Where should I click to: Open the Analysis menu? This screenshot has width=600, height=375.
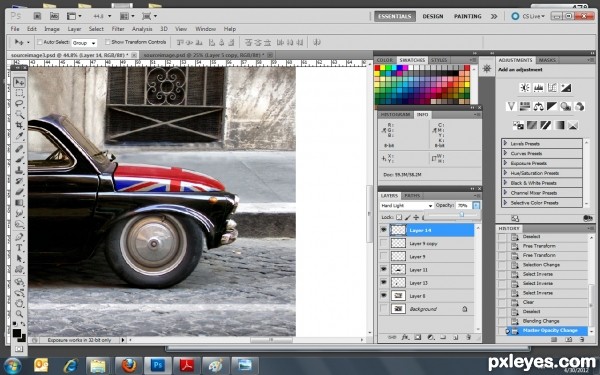point(142,29)
